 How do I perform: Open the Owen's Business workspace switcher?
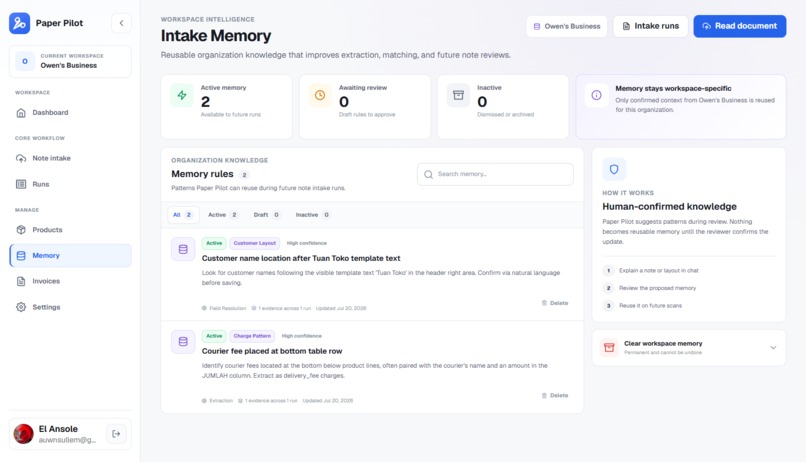[x=70, y=61]
